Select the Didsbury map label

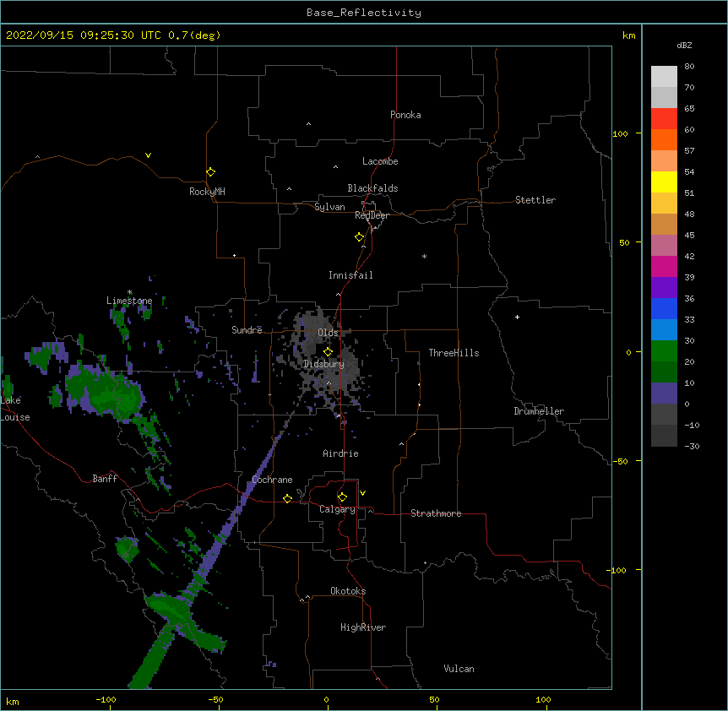(323, 364)
